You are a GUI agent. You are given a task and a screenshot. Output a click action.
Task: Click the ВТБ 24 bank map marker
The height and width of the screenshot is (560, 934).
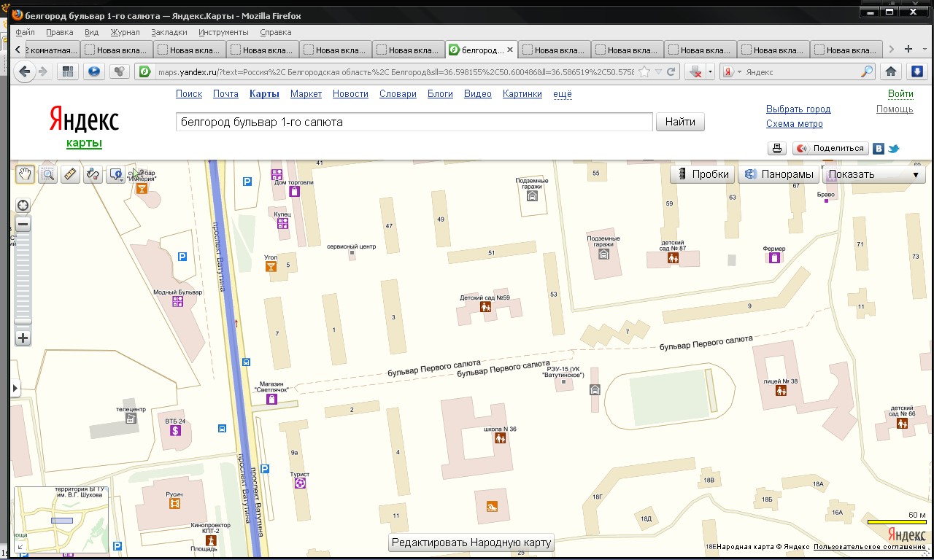point(175,431)
